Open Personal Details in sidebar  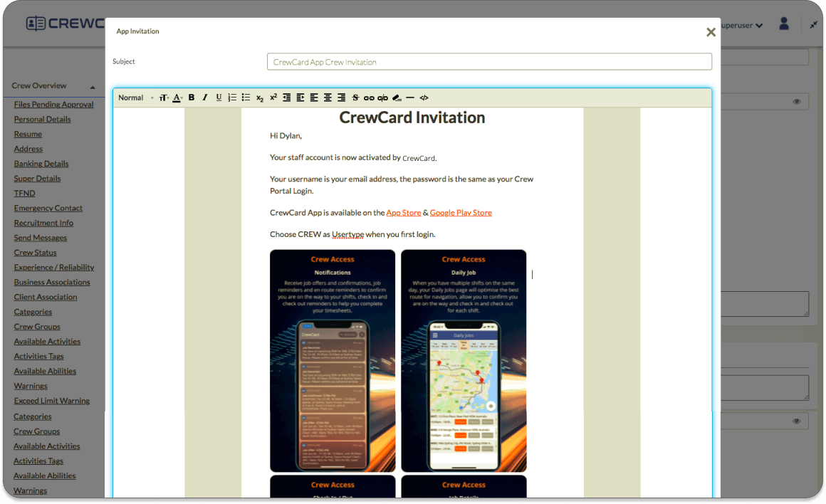click(x=42, y=119)
